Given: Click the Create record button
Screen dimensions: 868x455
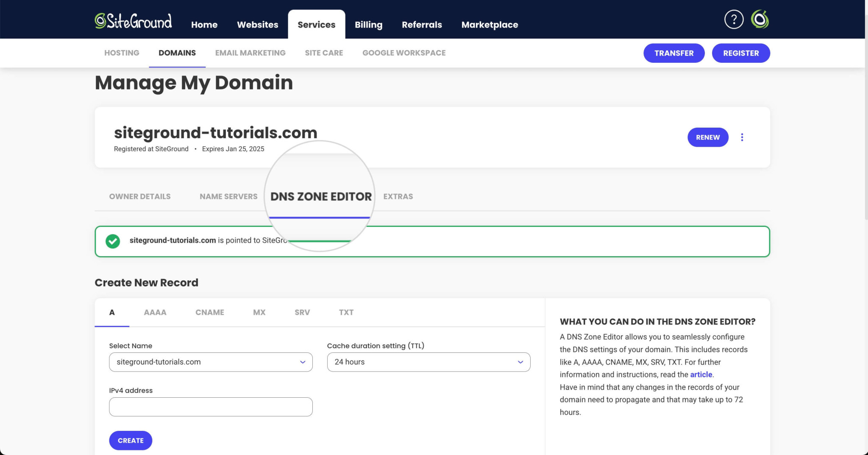Looking at the screenshot, I should [131, 441].
